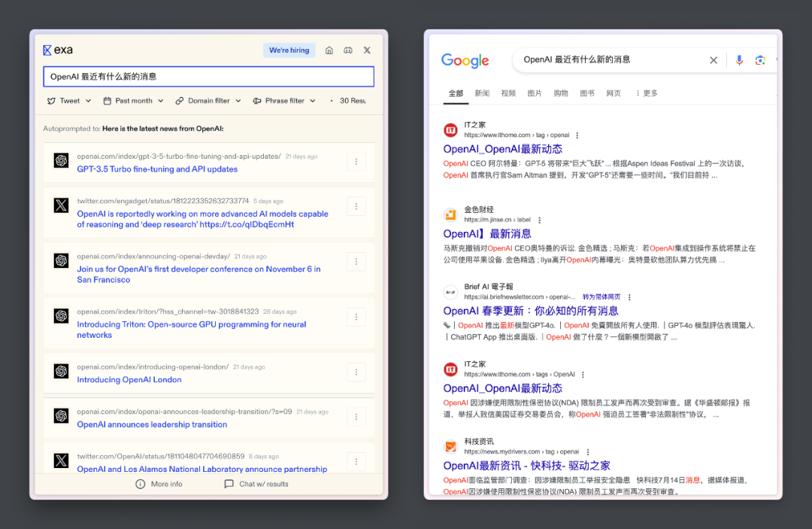Open more options for Brief AI result
Screen dimensions: 812x529
coord(629,297)
